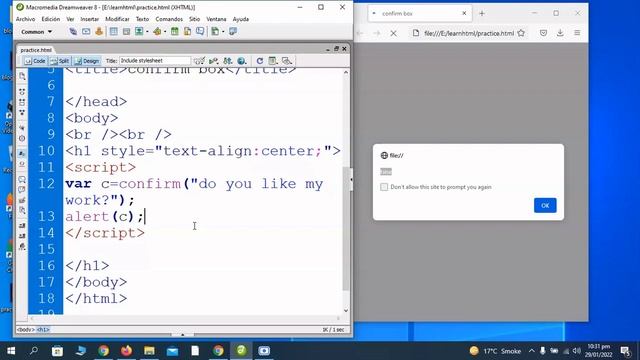The height and width of the screenshot is (360, 640).
Task: Expand Templates button dropdown arrow
Action: tap(223, 32)
